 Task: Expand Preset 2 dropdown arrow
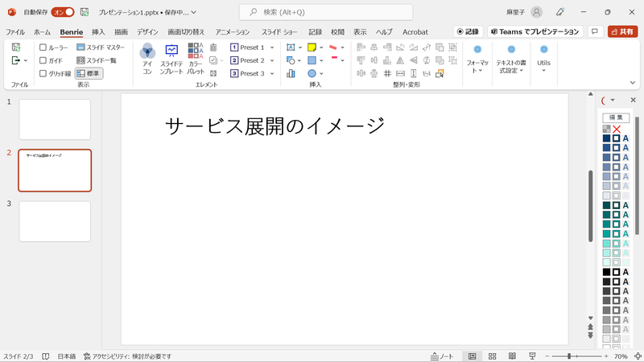tap(272, 61)
